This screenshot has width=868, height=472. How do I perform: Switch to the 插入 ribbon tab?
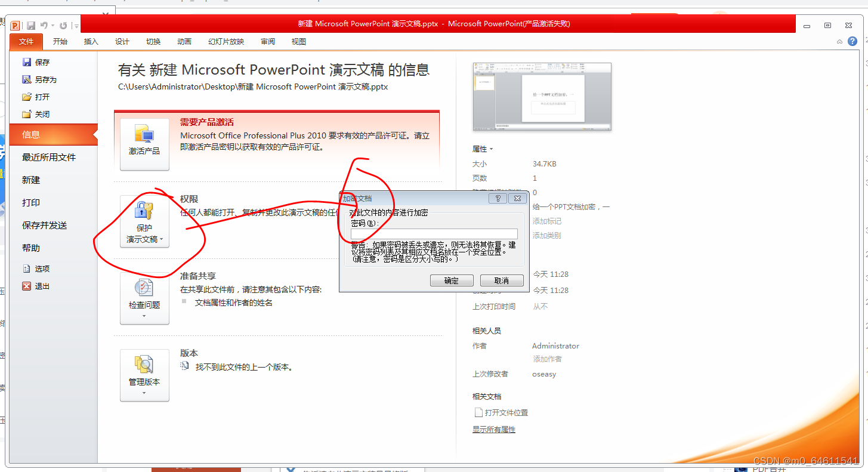point(91,42)
